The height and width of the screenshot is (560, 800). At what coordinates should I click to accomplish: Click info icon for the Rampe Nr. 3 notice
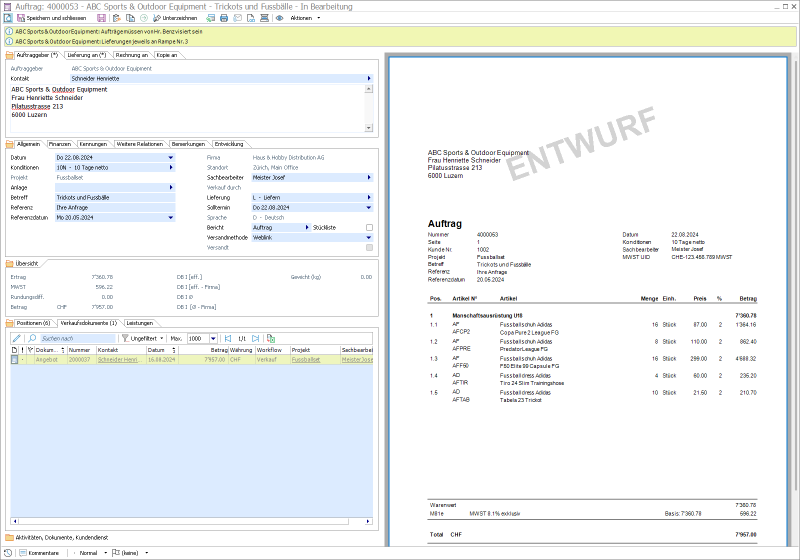point(9,41)
